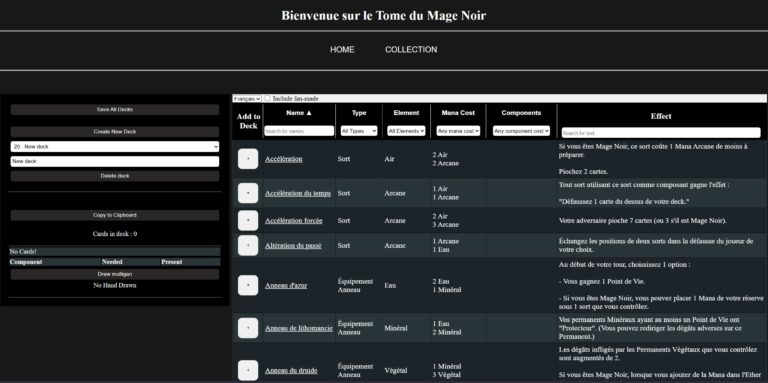Open the Accélération du temps link
Screen dimensions: 768x383
pyautogui.click(x=298, y=193)
